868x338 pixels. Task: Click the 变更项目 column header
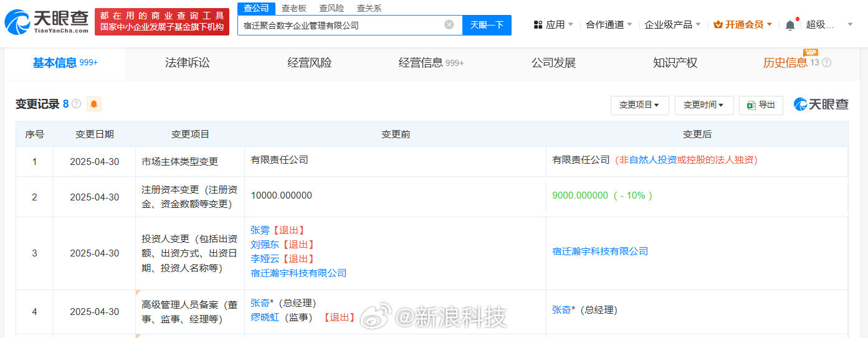click(x=190, y=134)
